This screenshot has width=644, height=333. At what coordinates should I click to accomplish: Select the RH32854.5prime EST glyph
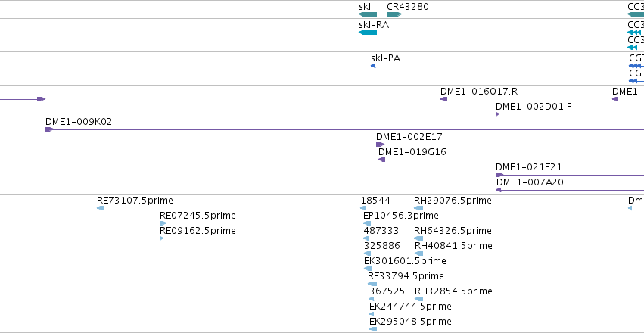419,299
